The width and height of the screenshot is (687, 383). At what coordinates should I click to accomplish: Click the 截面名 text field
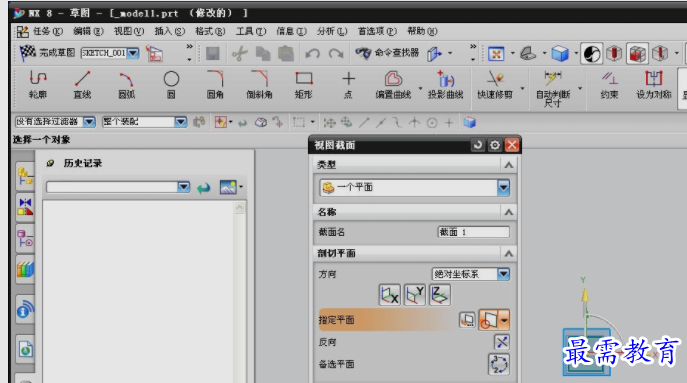click(x=474, y=232)
